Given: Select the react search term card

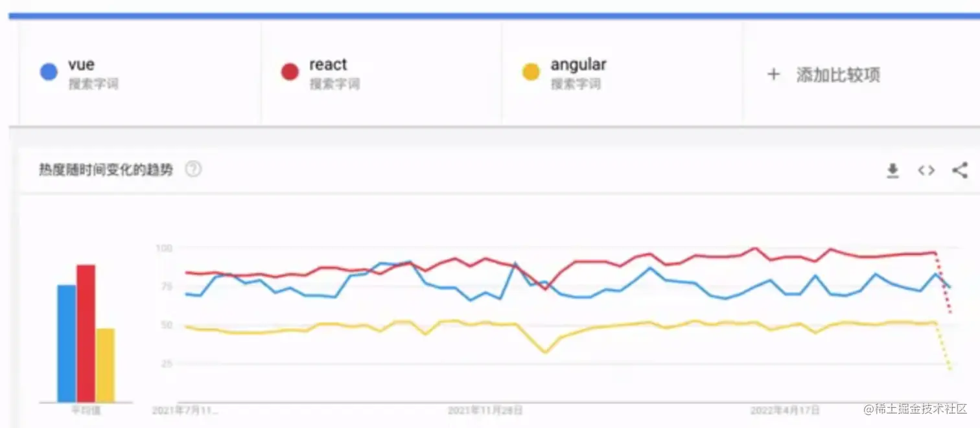Looking at the screenshot, I should click(381, 73).
